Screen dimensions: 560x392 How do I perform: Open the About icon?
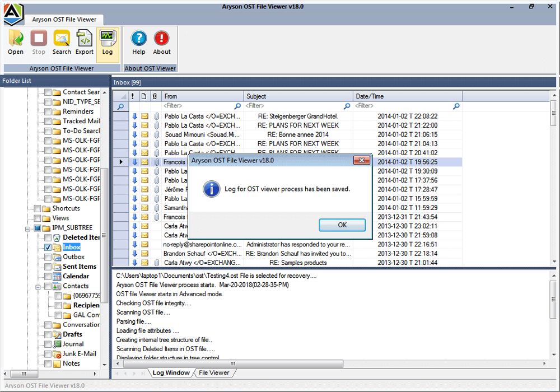(x=161, y=38)
